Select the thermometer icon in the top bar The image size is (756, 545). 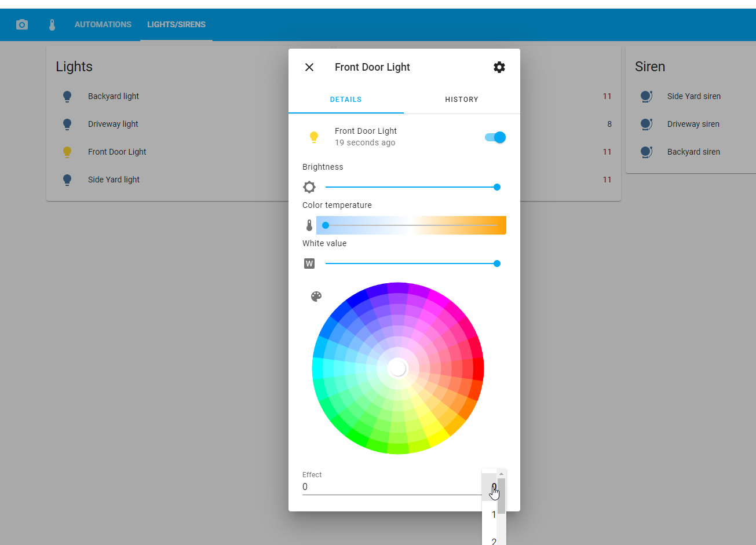pos(52,24)
